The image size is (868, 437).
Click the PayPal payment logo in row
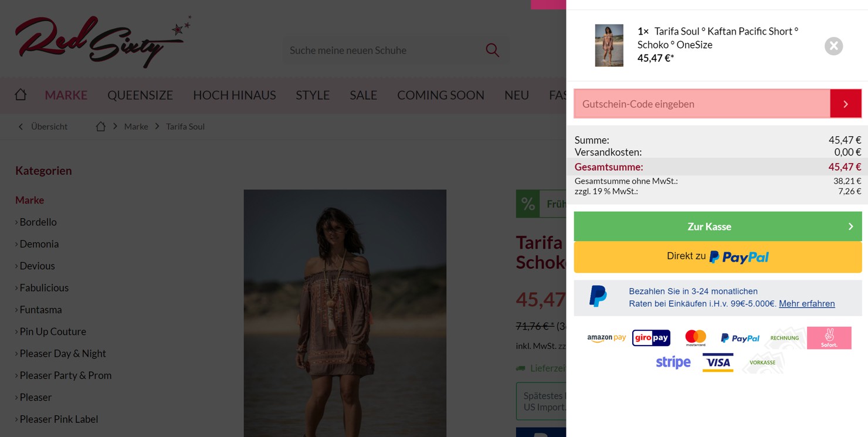tap(740, 338)
